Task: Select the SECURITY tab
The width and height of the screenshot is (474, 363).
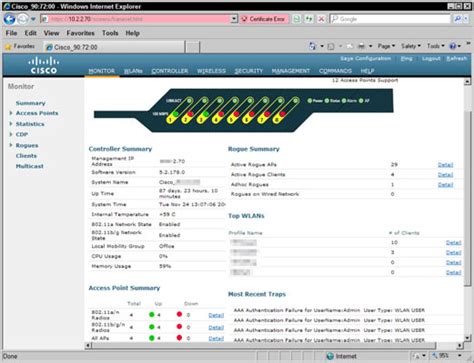Action: point(249,71)
